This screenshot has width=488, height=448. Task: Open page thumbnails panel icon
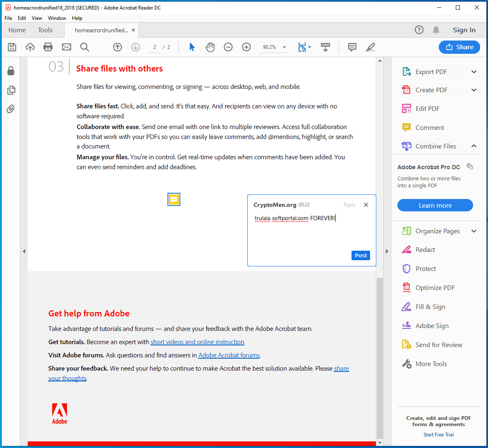tap(11, 90)
